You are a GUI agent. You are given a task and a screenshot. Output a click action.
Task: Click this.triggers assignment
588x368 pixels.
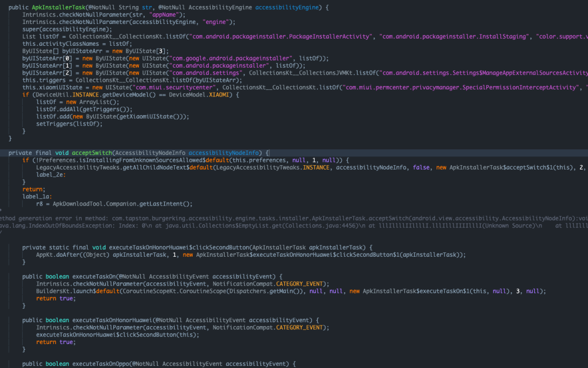point(132,80)
